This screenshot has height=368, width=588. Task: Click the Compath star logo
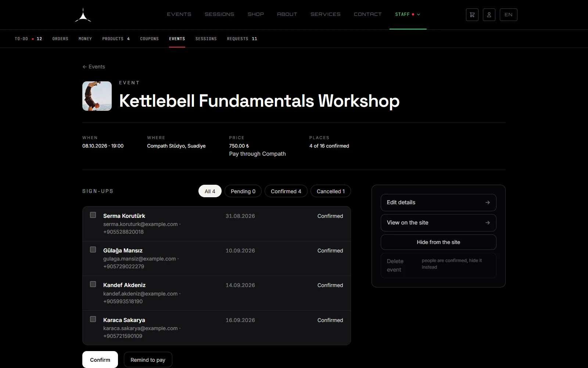click(83, 15)
